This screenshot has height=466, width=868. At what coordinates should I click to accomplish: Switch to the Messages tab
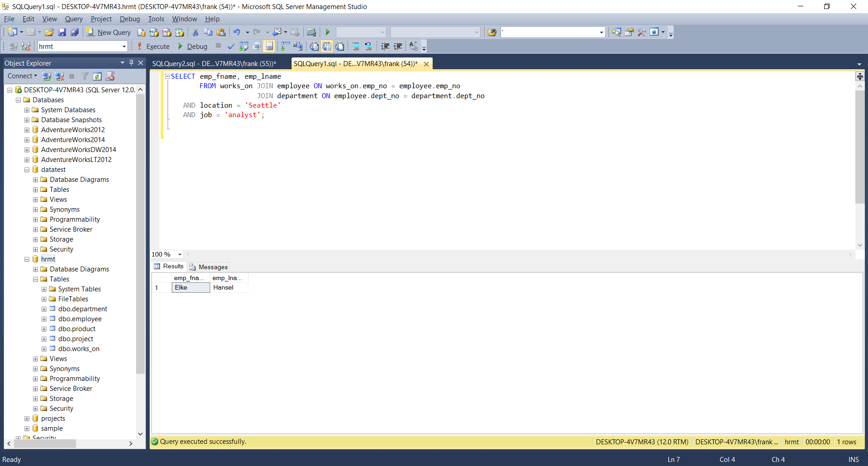click(209, 267)
